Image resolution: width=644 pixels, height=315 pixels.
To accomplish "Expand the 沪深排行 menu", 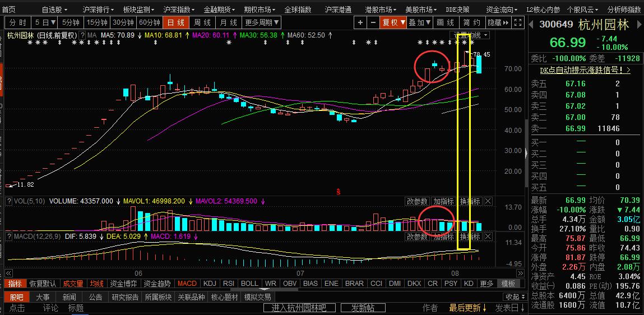I will 98,10.
